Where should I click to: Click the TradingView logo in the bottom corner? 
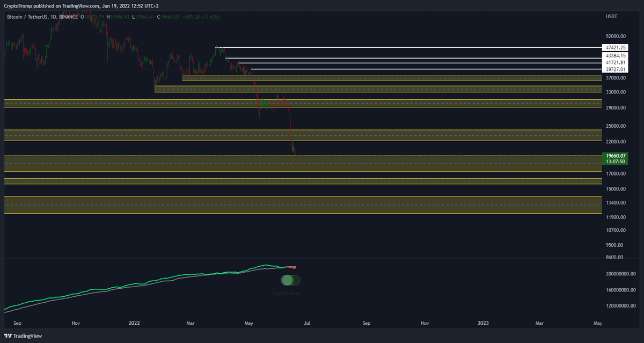24,335
